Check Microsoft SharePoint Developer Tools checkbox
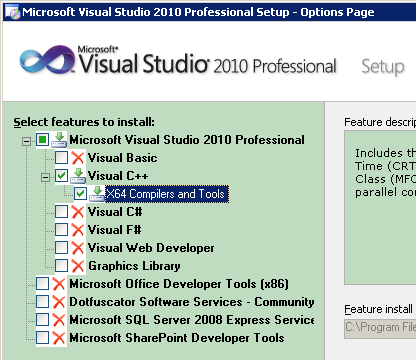 point(43,337)
